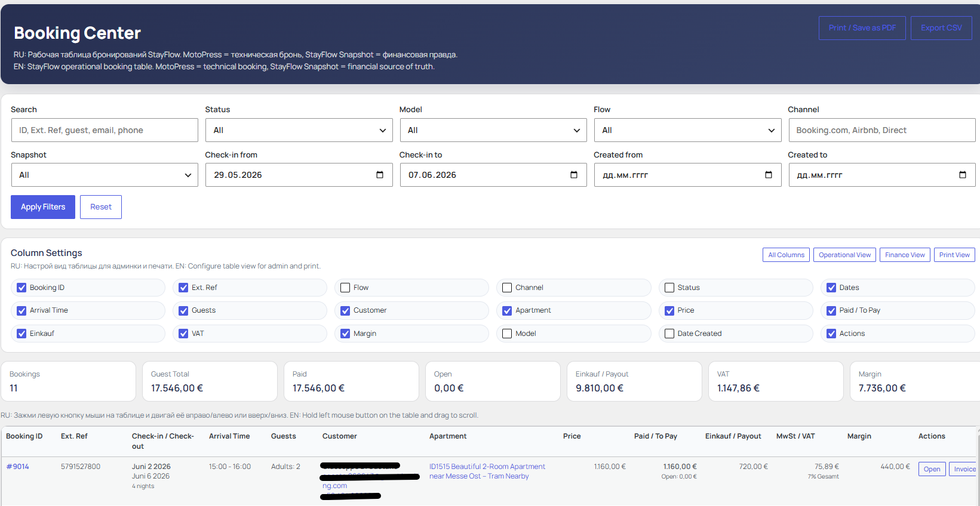This screenshot has height=506, width=980.
Task: Open the ID1515 Beautiful 2-Room Apartment link
Action: 487,471
